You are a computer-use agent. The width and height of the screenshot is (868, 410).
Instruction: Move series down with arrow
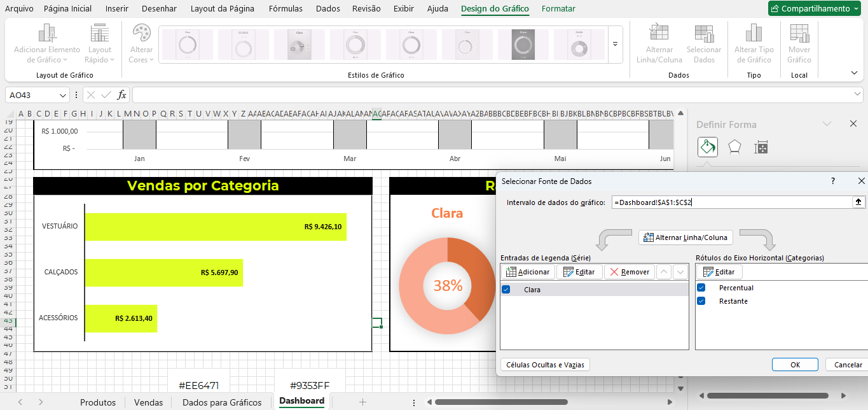[680, 272]
